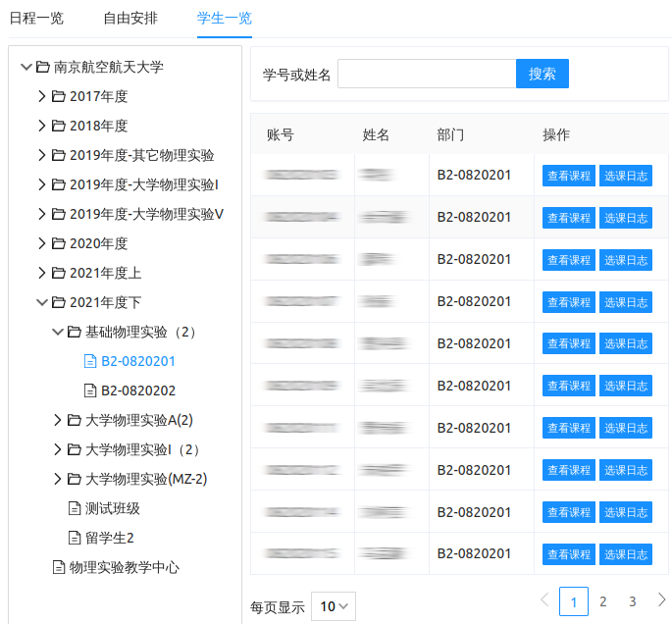Open the 自由安排 tab
The width and height of the screenshot is (672, 624).
(x=129, y=18)
